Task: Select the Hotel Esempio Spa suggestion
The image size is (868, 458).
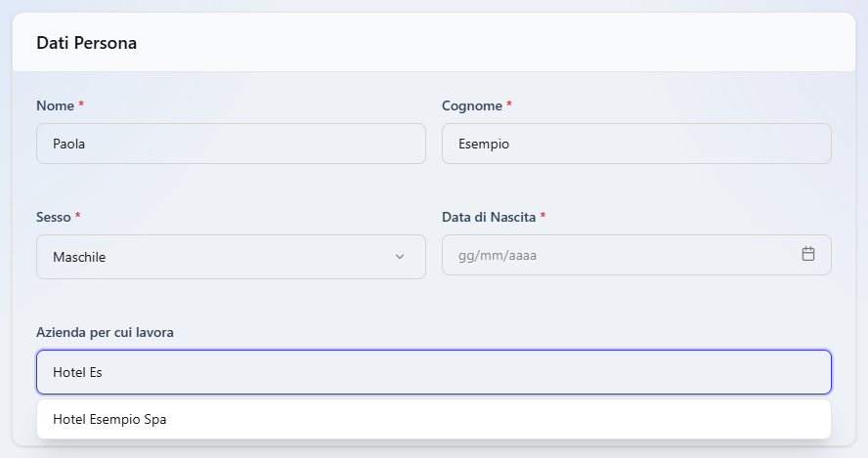Action: pyautogui.click(x=434, y=419)
